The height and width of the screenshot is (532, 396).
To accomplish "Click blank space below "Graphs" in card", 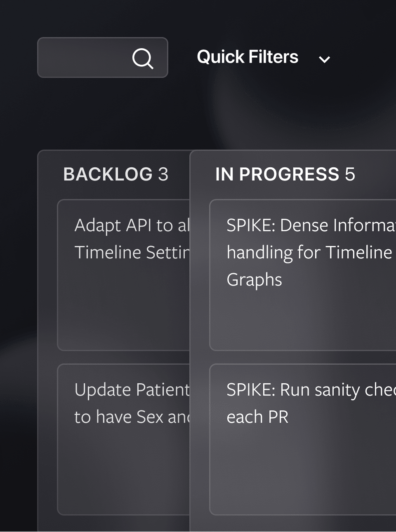I will tap(301, 321).
